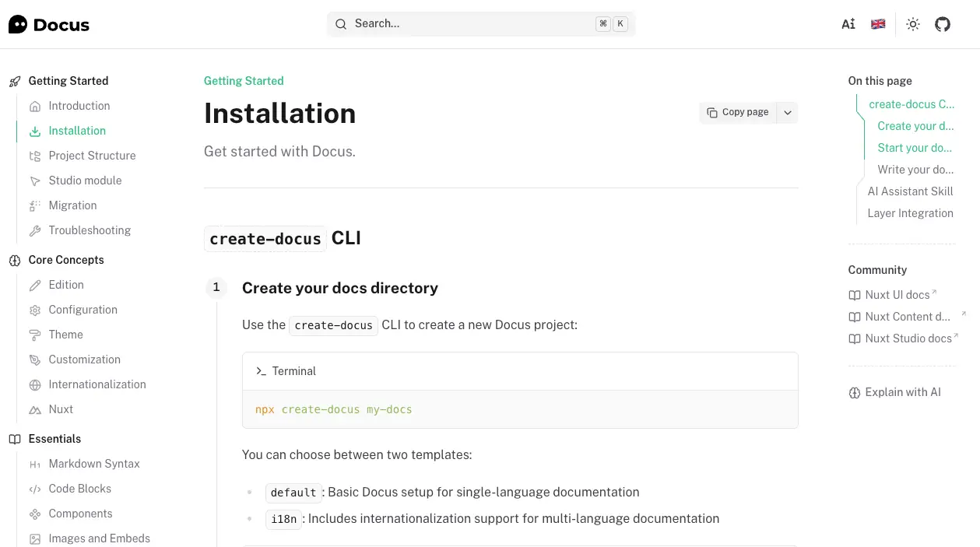This screenshot has height=547, width=980.
Task: Click the create-docus CLI heading
Action: pyautogui.click(x=283, y=238)
